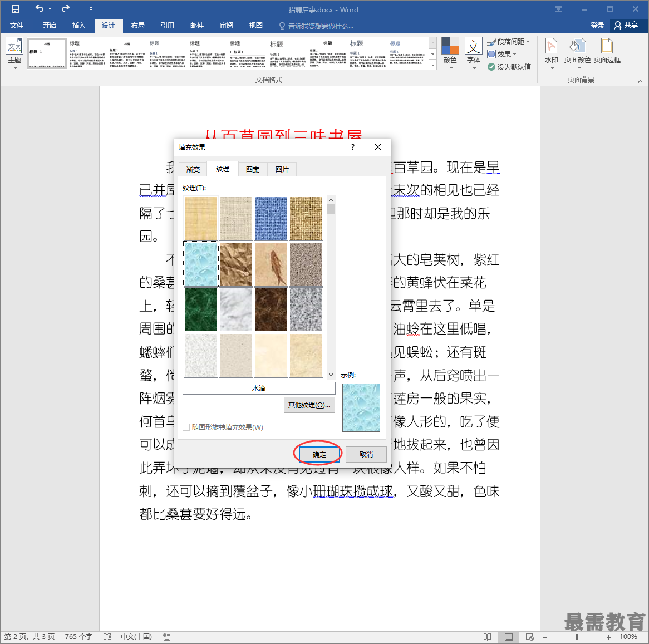Switch to the 开始 tab

tap(49, 26)
